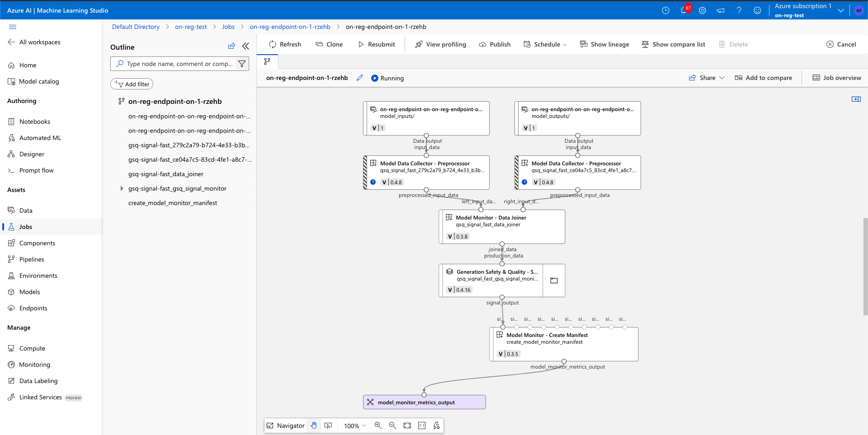The height and width of the screenshot is (435, 868).
Task: Click the canvas vertical scrollbar
Action: click(x=865, y=267)
